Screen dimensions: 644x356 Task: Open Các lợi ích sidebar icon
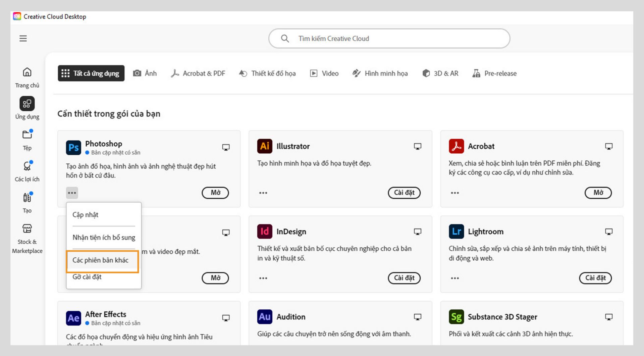pyautogui.click(x=27, y=166)
